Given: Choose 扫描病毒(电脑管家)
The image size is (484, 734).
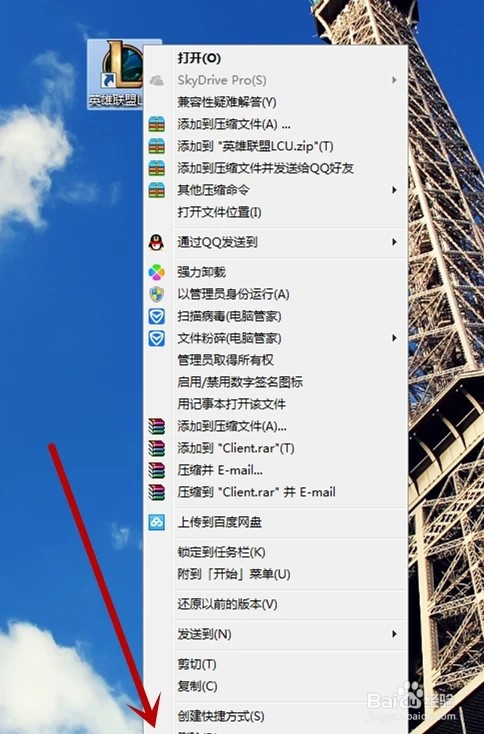Looking at the screenshot, I should pyautogui.click(x=275, y=316).
